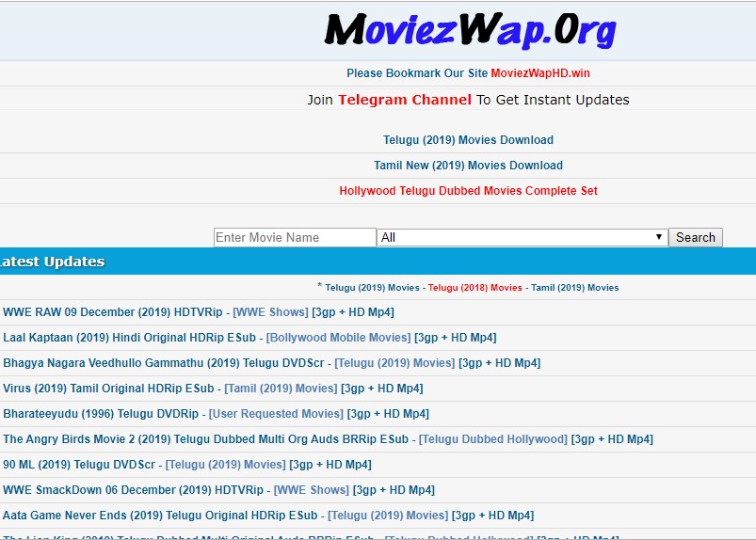
Task: Open WWE Shows category beside SmackDown
Action: (x=312, y=490)
